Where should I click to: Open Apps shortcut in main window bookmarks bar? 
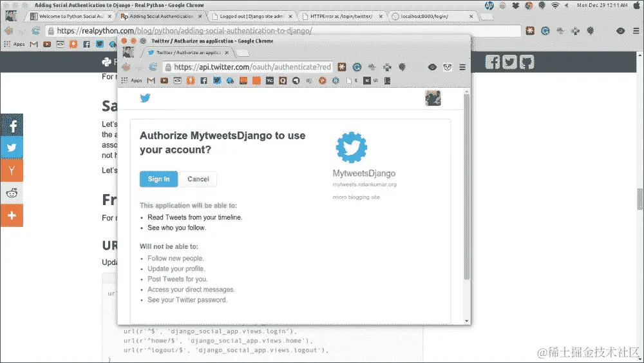tap(14, 44)
